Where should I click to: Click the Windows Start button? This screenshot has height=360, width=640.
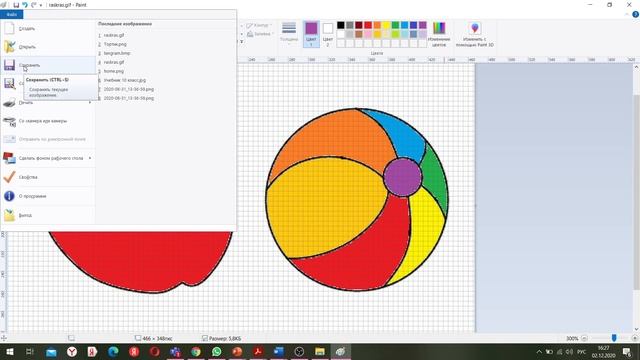(x=9, y=351)
